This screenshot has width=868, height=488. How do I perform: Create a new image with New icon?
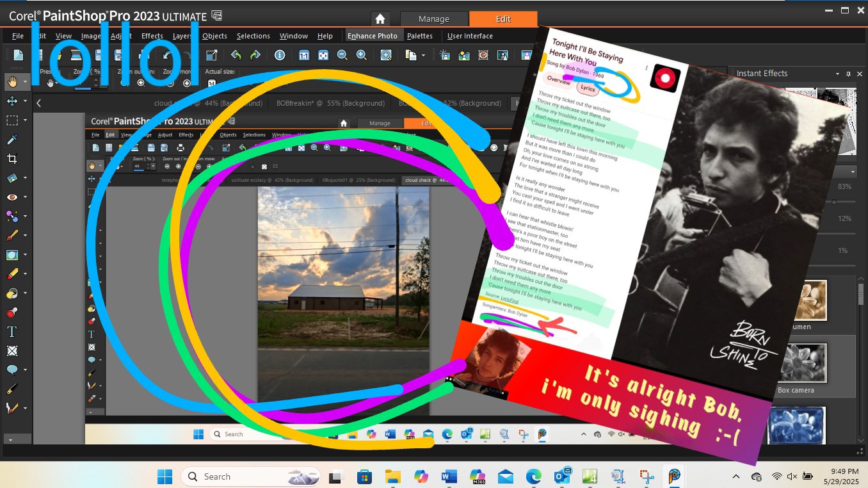click(x=19, y=55)
